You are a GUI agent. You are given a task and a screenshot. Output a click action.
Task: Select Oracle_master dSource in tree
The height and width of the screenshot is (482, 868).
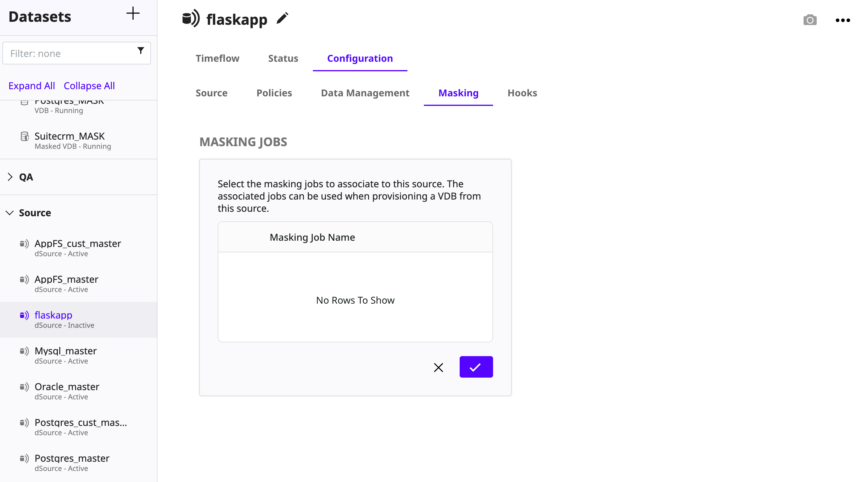click(x=67, y=387)
